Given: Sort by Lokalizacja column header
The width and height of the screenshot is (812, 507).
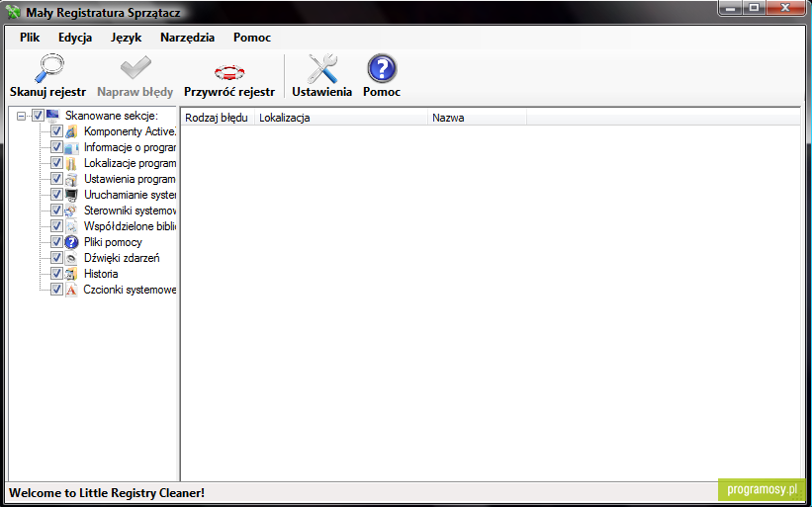Looking at the screenshot, I should coord(341,118).
